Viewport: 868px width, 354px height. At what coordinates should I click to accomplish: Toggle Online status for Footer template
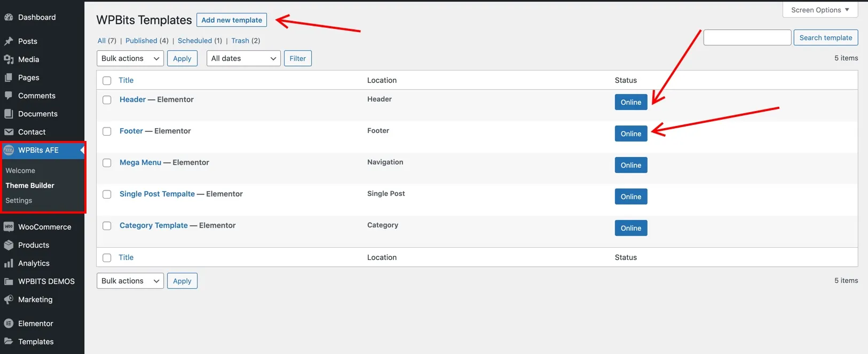(x=631, y=133)
